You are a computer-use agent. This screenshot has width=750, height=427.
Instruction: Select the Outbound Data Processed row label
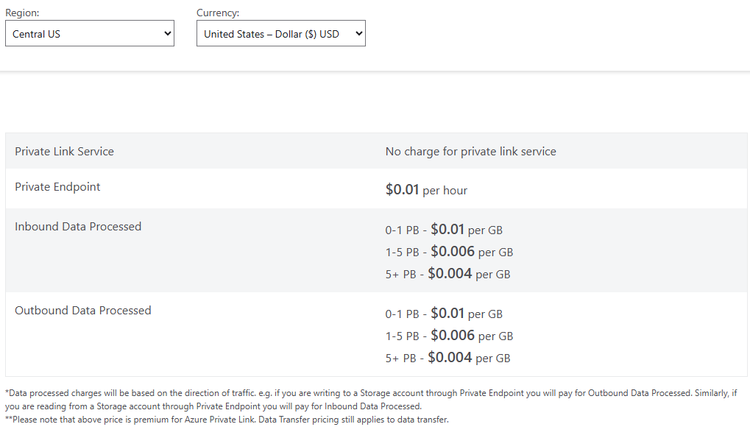83,311
